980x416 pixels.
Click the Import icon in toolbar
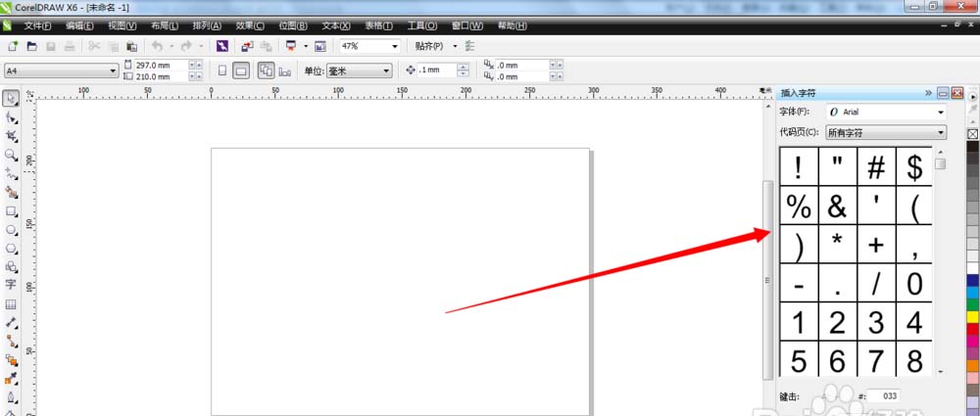(x=248, y=46)
